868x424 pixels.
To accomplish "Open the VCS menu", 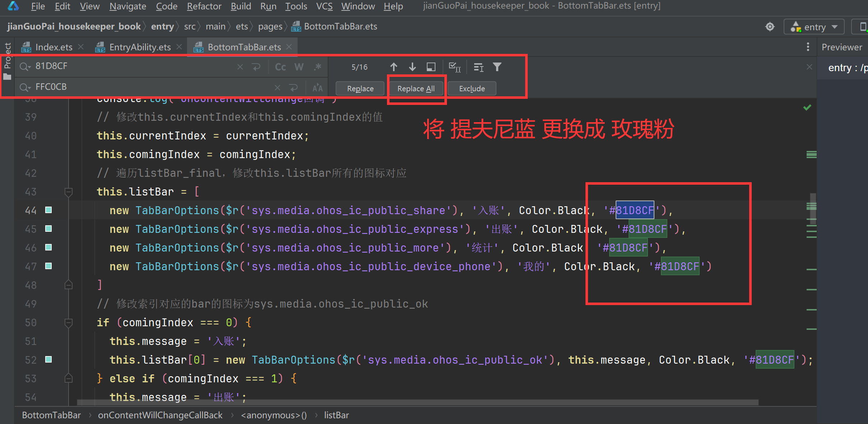I will 324,6.
